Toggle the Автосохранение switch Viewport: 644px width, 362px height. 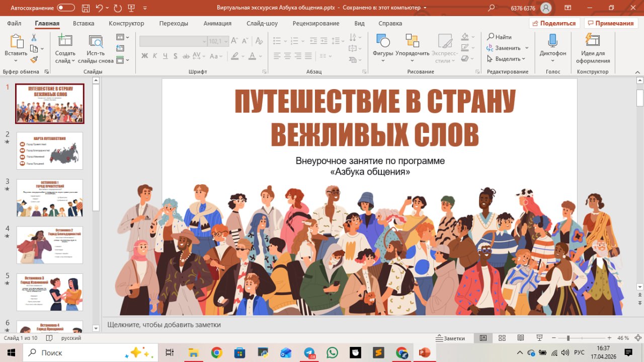click(66, 8)
